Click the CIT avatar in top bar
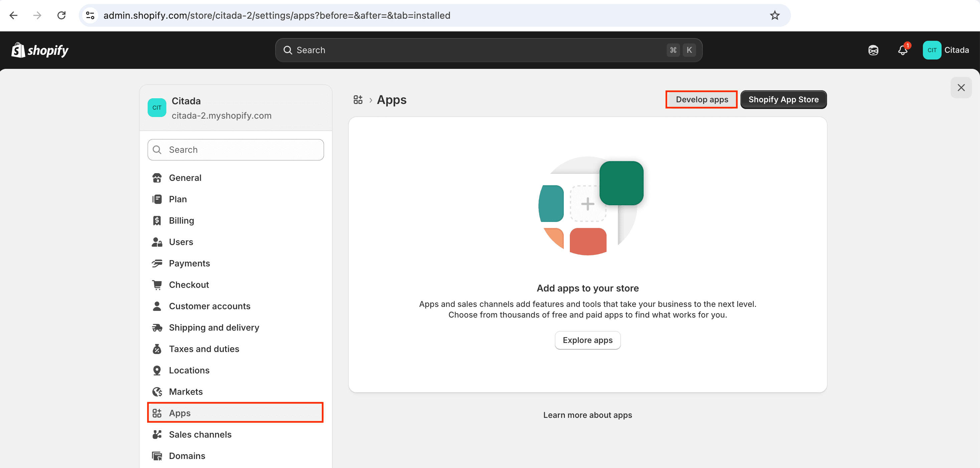The height and width of the screenshot is (468, 980). [932, 50]
